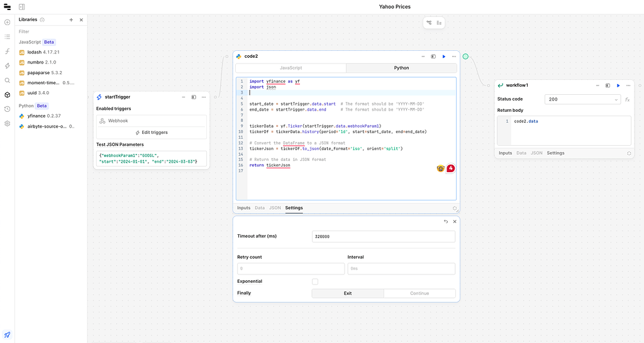Collapse the code2 block
Viewport: 644px width, 343px height.
[x=423, y=57]
